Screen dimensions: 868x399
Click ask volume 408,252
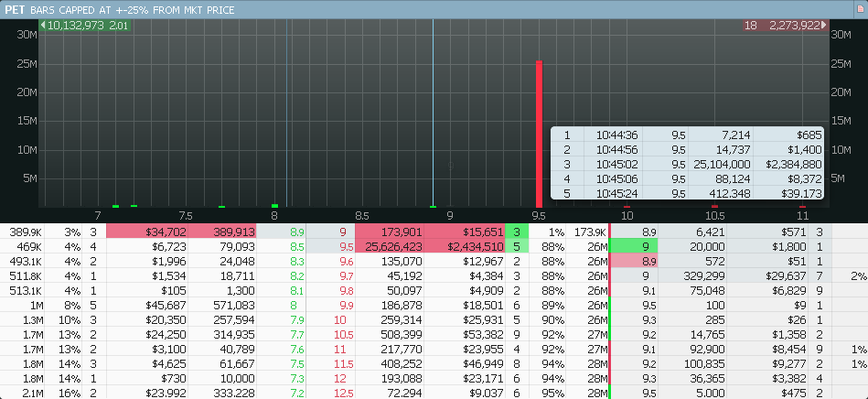coord(402,363)
